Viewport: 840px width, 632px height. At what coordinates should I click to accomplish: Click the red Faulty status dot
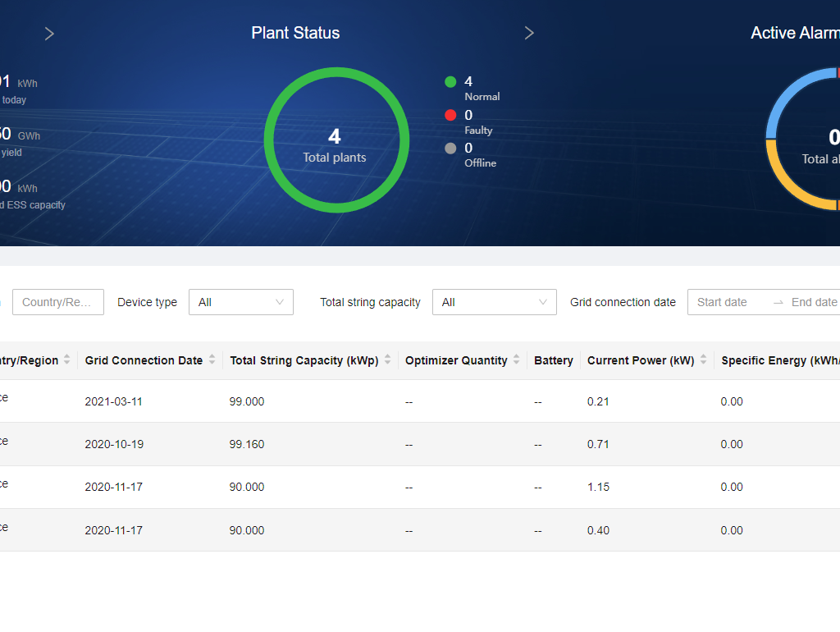coord(450,116)
